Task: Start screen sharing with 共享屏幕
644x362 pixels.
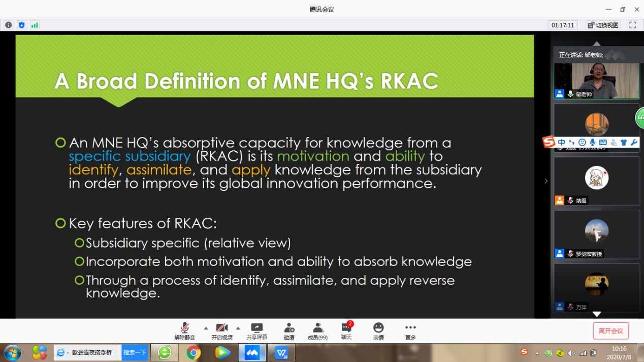Action: click(256, 332)
